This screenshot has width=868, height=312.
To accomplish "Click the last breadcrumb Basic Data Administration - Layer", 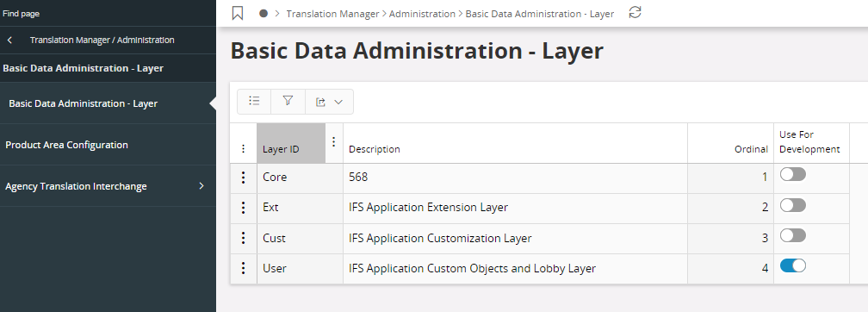I will (x=540, y=14).
